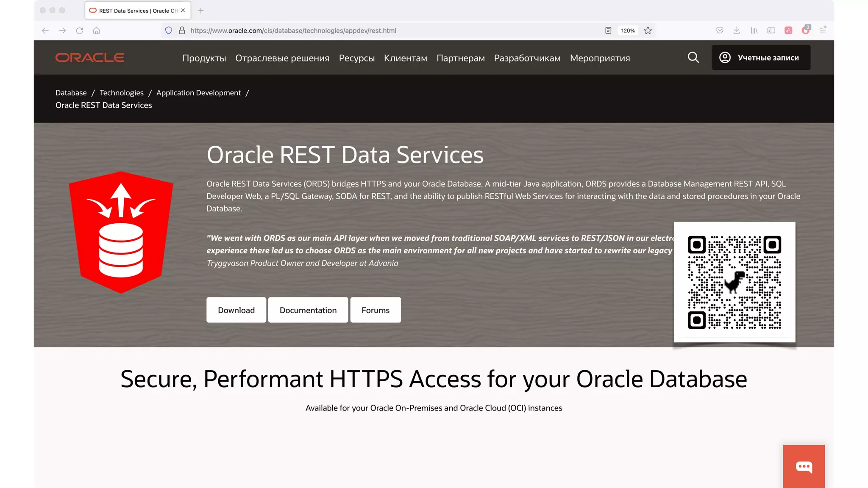Viewport: 868px width, 488px height.
Task: Open the Отраслевые решения menu
Action: click(282, 58)
